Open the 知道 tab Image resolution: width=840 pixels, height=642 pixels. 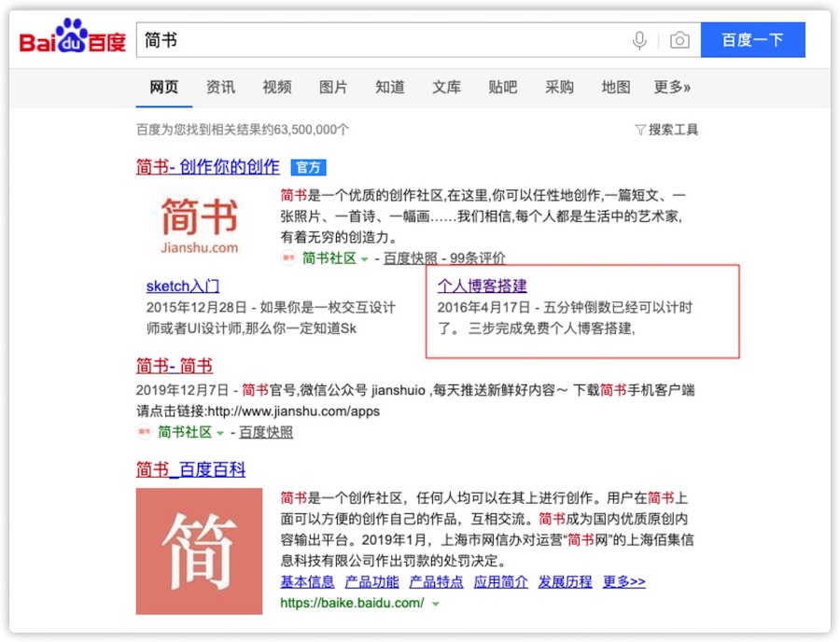coord(390,87)
